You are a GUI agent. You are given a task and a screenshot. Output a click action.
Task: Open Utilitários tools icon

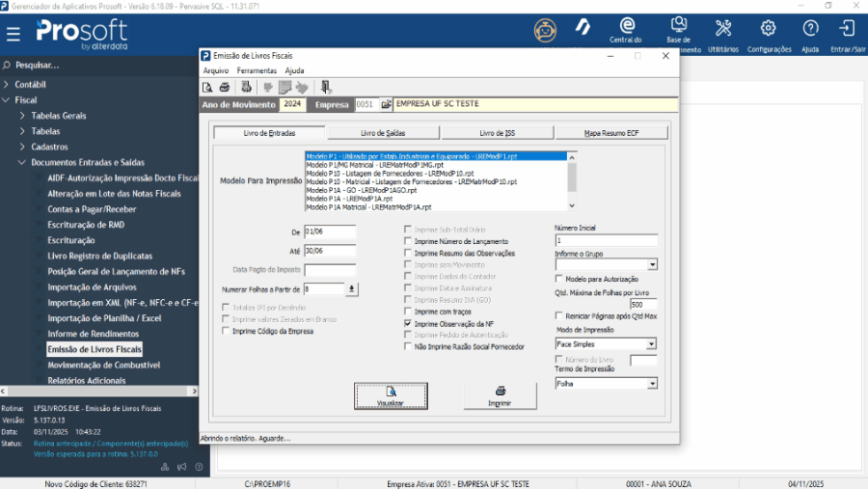click(722, 29)
